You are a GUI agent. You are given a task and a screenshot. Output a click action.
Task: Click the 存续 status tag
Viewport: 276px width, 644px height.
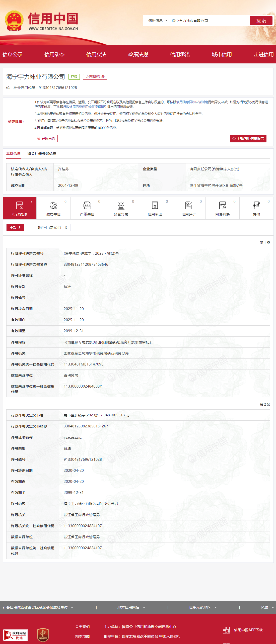74,77
